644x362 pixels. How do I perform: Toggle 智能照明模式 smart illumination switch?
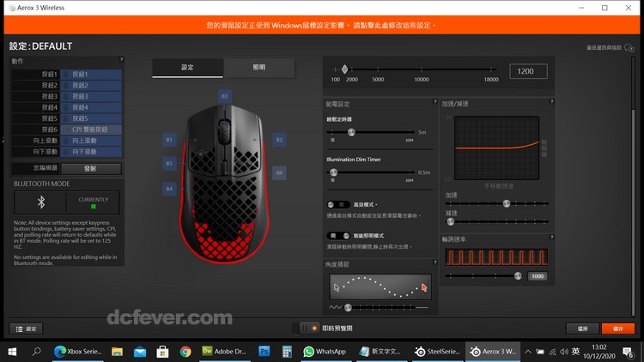pos(339,236)
